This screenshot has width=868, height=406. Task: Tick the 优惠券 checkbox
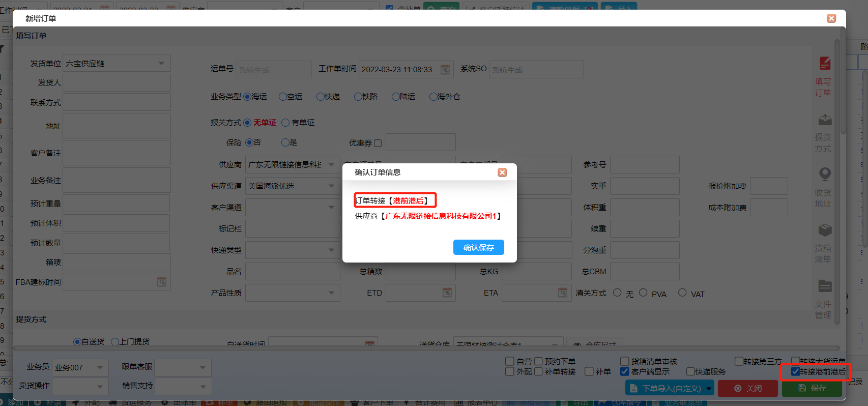(x=378, y=143)
